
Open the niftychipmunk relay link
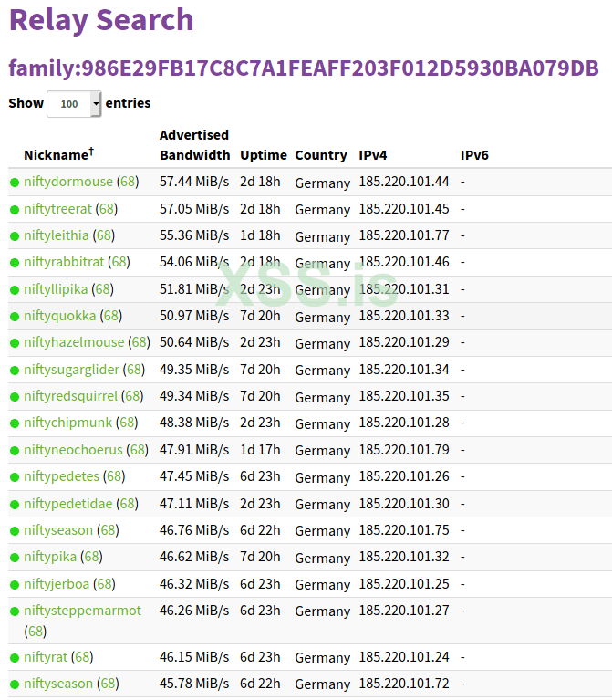67,423
